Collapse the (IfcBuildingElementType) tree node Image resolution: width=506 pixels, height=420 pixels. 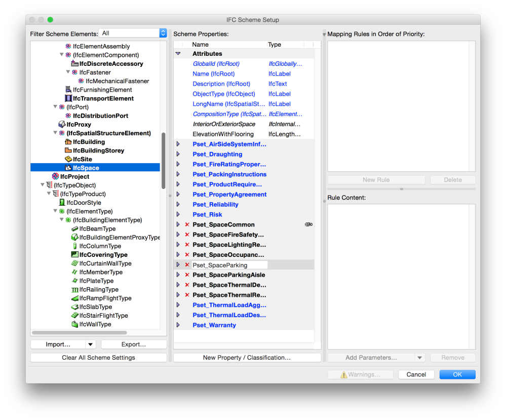62,219
